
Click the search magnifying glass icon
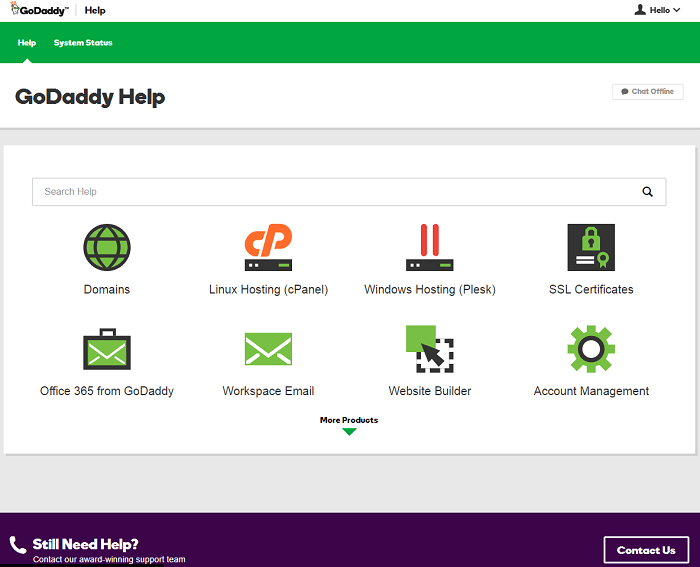647,192
